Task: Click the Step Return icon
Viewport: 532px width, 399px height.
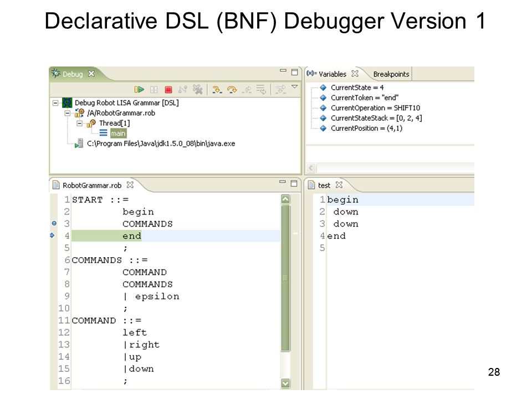Action: pos(247,90)
